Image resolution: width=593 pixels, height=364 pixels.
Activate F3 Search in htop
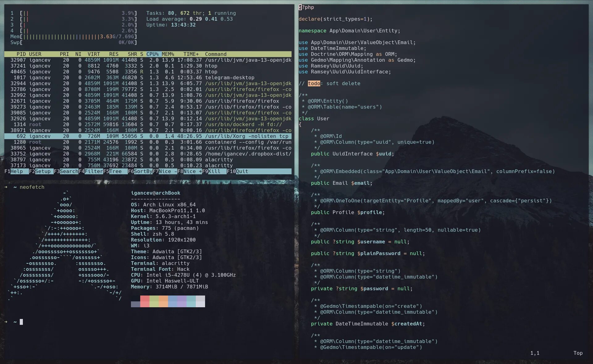click(69, 171)
